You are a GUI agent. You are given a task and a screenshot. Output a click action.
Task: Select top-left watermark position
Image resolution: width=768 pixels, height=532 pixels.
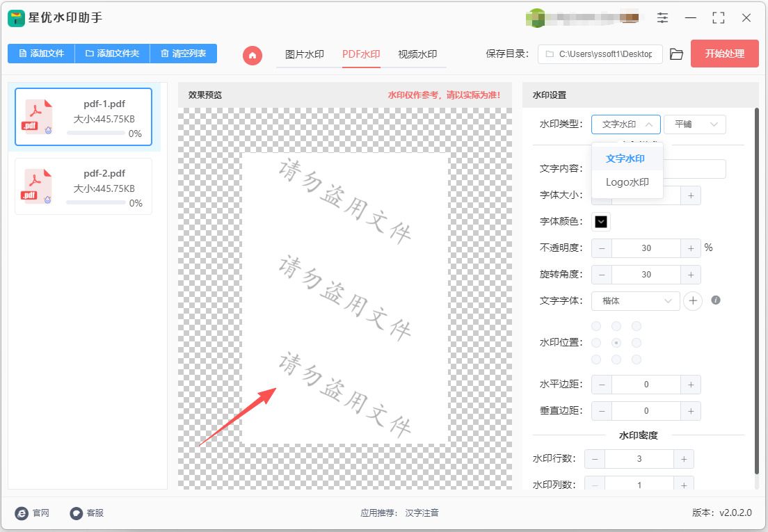point(596,326)
